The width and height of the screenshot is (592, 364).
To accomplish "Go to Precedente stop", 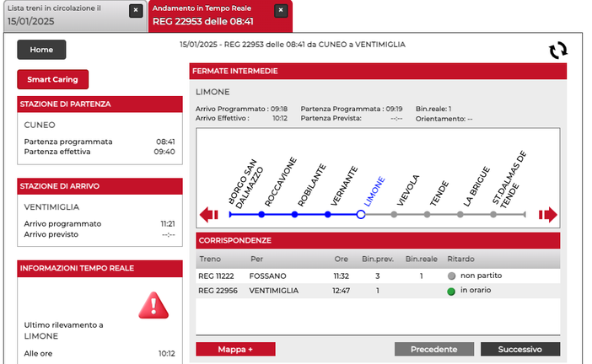I will tap(433, 349).
